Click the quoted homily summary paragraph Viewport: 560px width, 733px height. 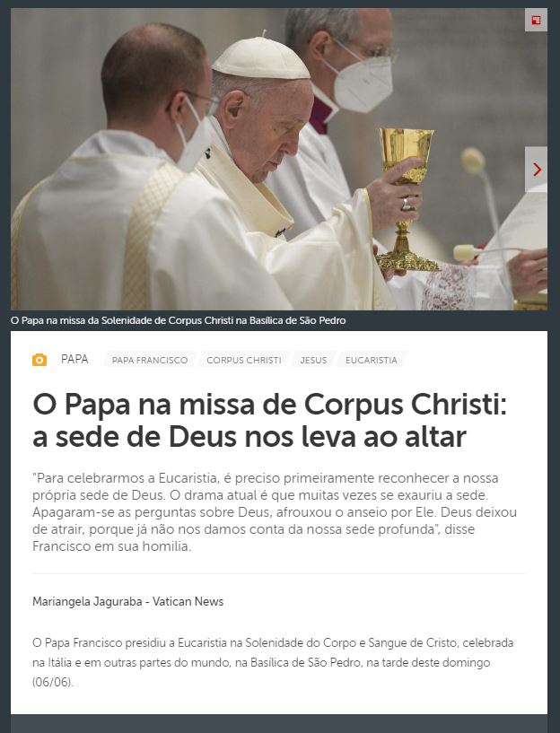click(275, 512)
